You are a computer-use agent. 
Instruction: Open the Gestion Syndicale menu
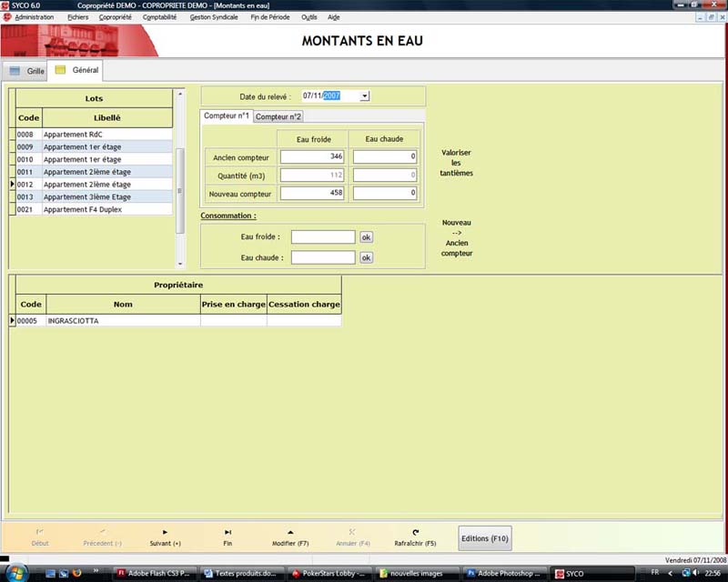(x=214, y=17)
